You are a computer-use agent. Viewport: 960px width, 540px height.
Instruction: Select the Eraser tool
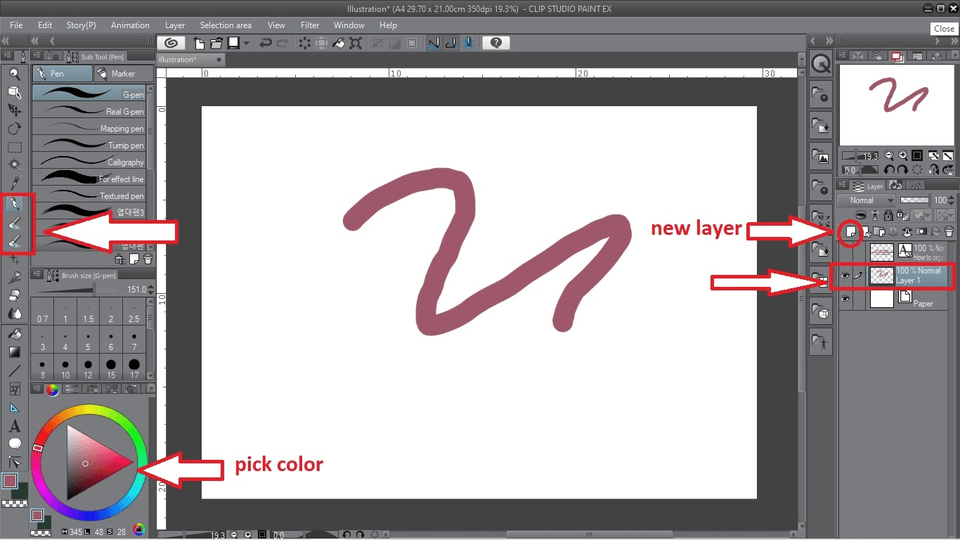tap(14, 296)
